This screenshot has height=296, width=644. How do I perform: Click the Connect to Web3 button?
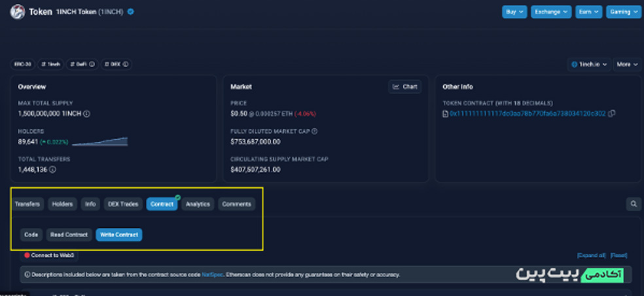[x=49, y=255]
